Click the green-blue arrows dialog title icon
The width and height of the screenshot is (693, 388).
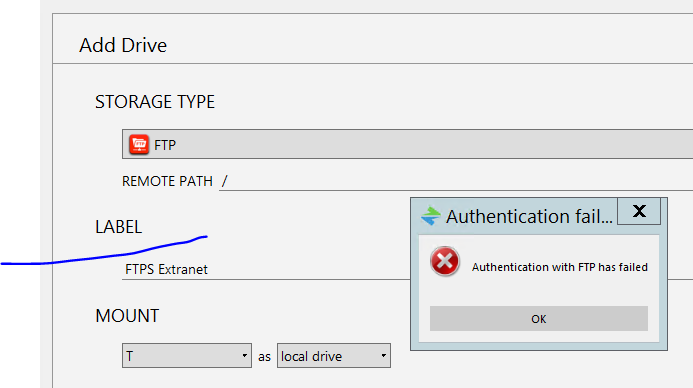pos(430,216)
